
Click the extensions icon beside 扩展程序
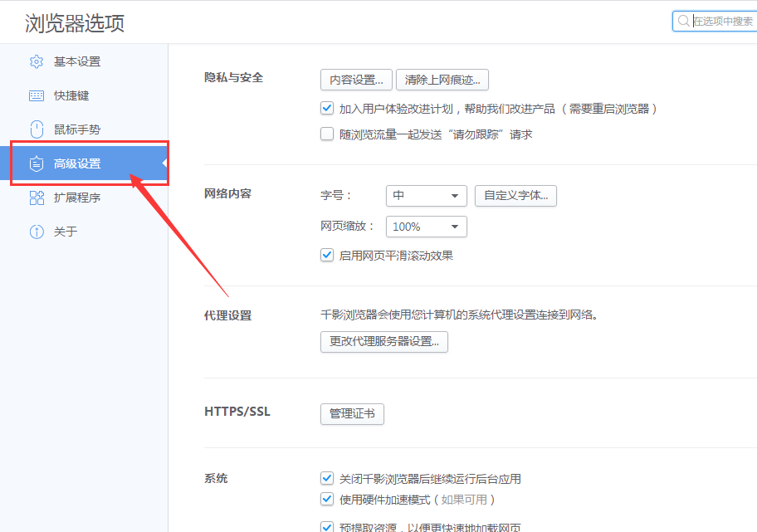(x=36, y=198)
